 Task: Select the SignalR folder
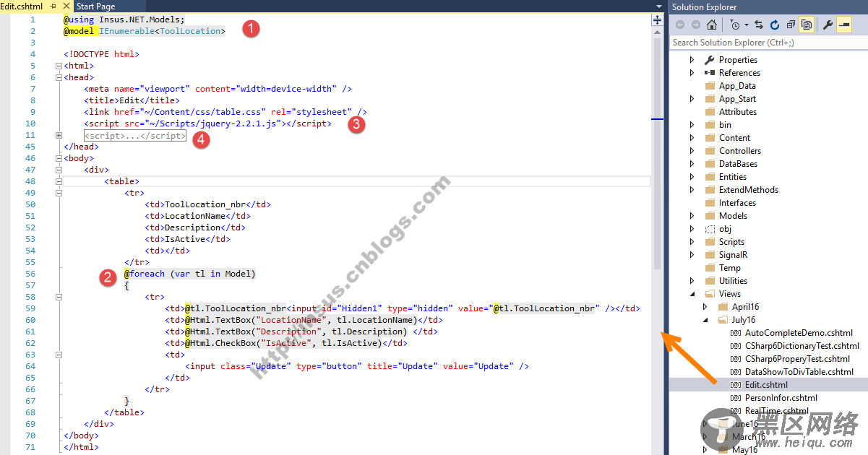pyautogui.click(x=733, y=255)
